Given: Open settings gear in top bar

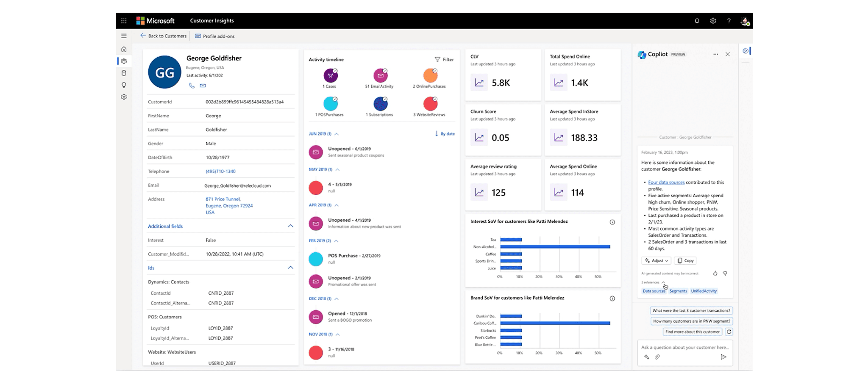Looking at the screenshot, I should 713,21.
